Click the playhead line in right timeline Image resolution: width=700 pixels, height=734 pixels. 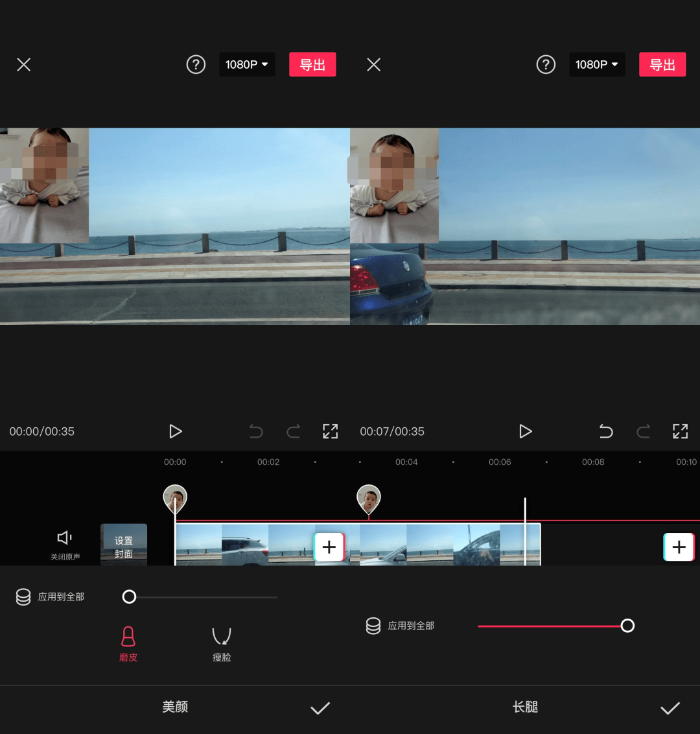click(x=525, y=531)
